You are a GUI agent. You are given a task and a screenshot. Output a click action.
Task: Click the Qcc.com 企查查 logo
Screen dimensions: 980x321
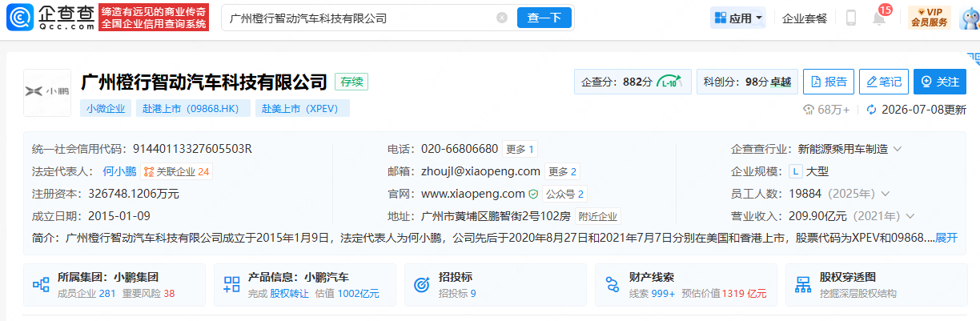coord(50,17)
